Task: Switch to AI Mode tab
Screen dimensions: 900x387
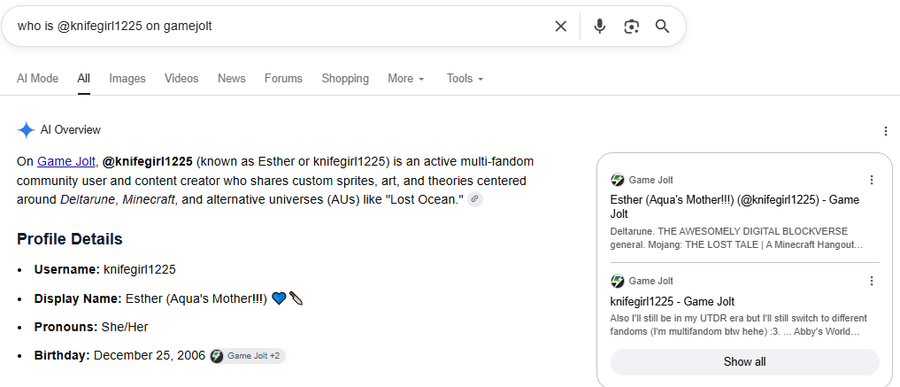Action: point(37,79)
